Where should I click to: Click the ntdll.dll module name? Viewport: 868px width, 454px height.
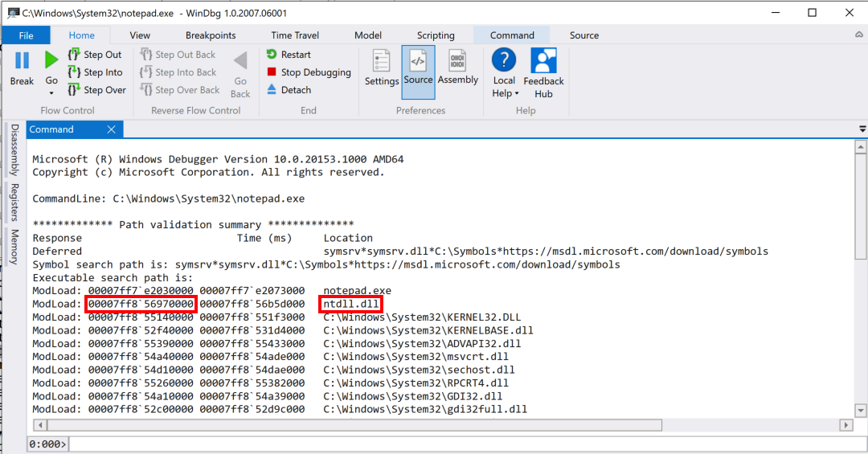point(351,304)
